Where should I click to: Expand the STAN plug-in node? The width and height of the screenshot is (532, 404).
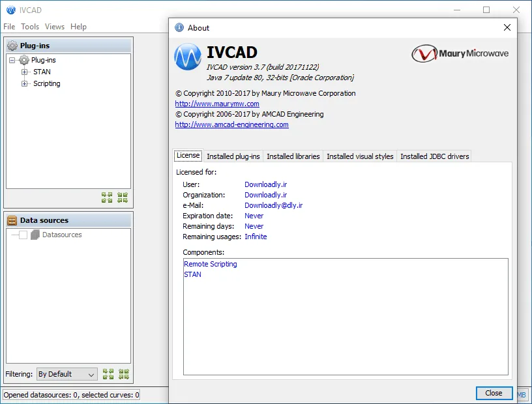click(24, 72)
